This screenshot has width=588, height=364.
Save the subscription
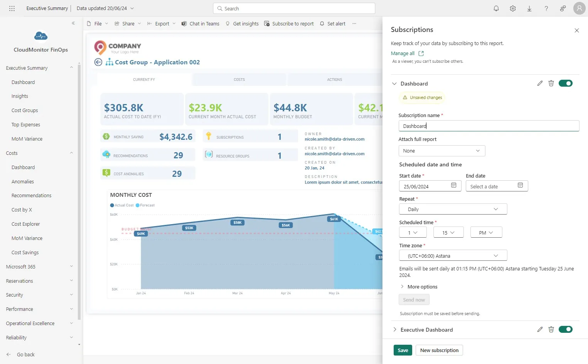click(x=403, y=350)
